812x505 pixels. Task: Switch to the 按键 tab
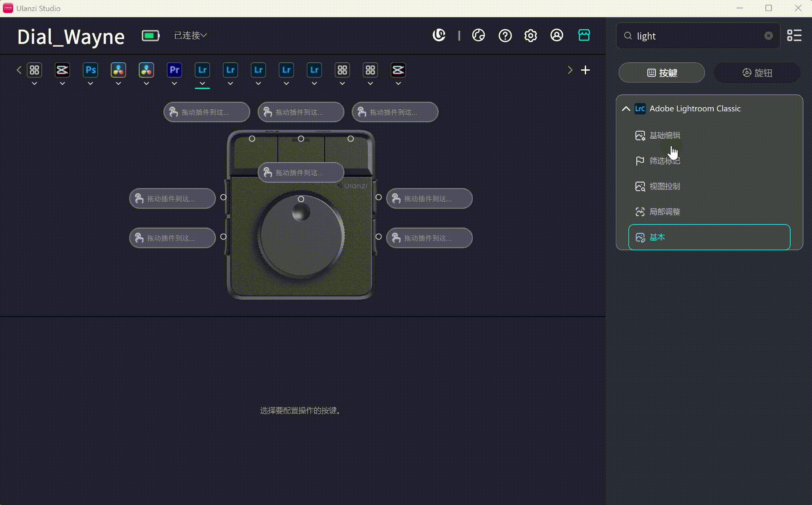(661, 72)
